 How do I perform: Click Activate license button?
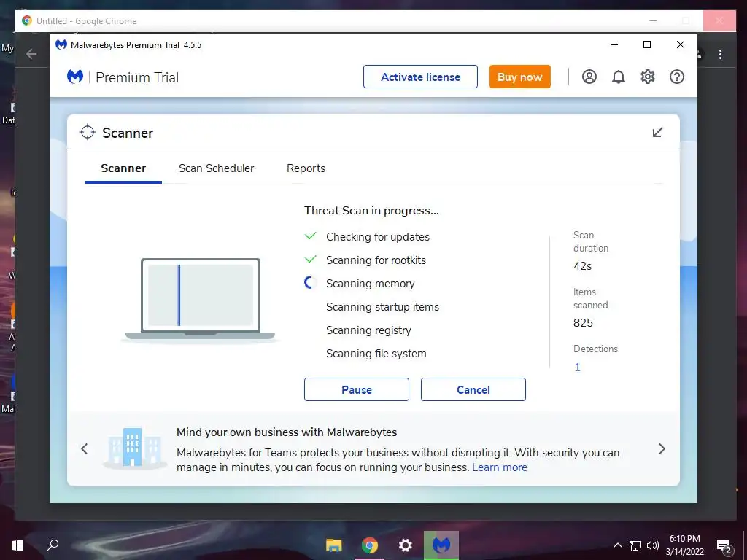pyautogui.click(x=420, y=77)
